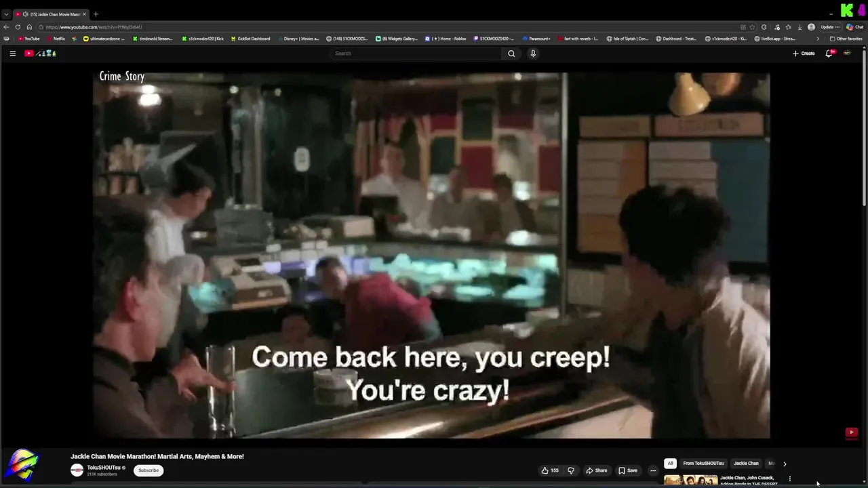Click the Share button
868x488 pixels.
pyautogui.click(x=597, y=470)
